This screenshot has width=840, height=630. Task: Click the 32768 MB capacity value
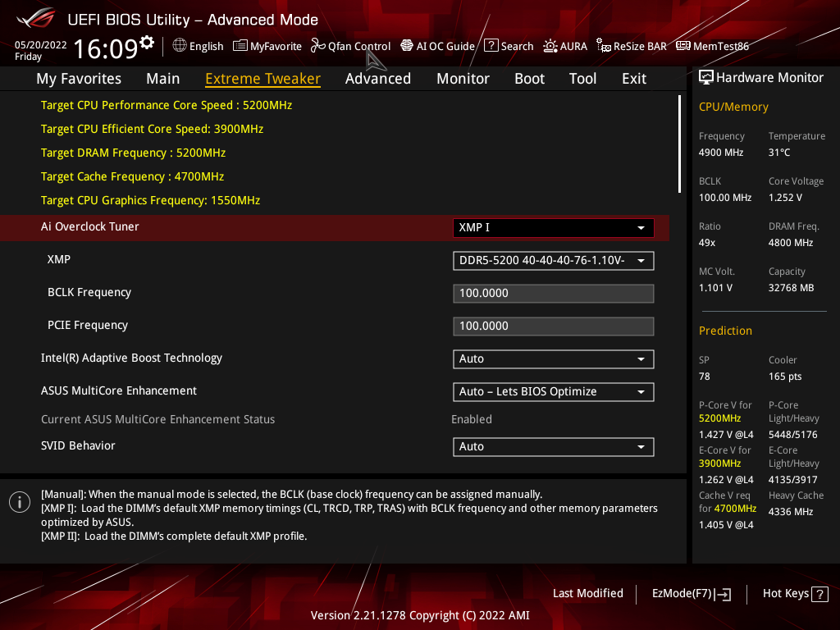792,288
